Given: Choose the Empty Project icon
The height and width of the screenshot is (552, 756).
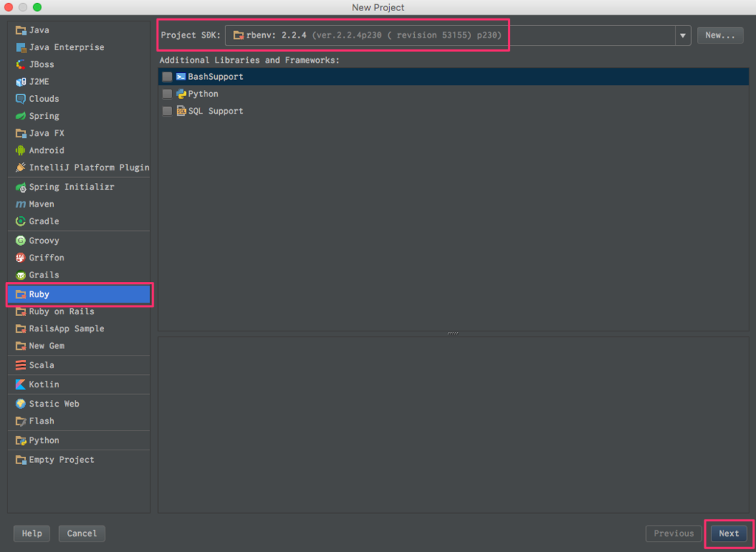Looking at the screenshot, I should coord(21,460).
